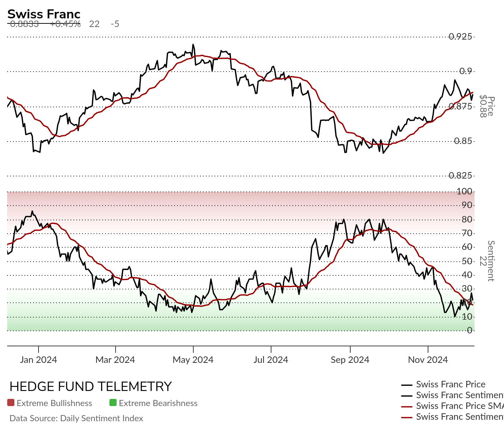504x432 pixels.
Task: Click the +0.45% change value in header
Action: pos(65,24)
